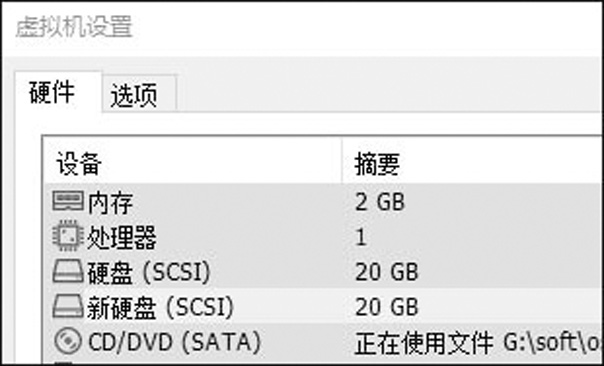The width and height of the screenshot is (604, 366).
Task: Select the 新硬盘 (SCSI) entry
Action: [161, 307]
